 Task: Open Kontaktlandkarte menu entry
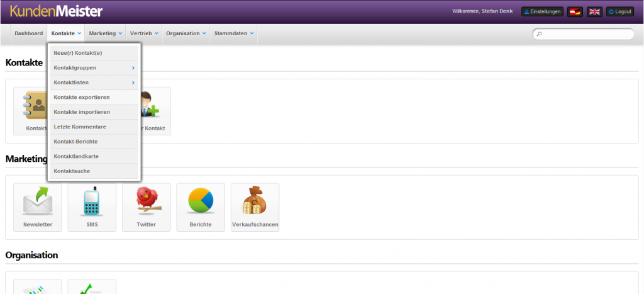click(94, 156)
